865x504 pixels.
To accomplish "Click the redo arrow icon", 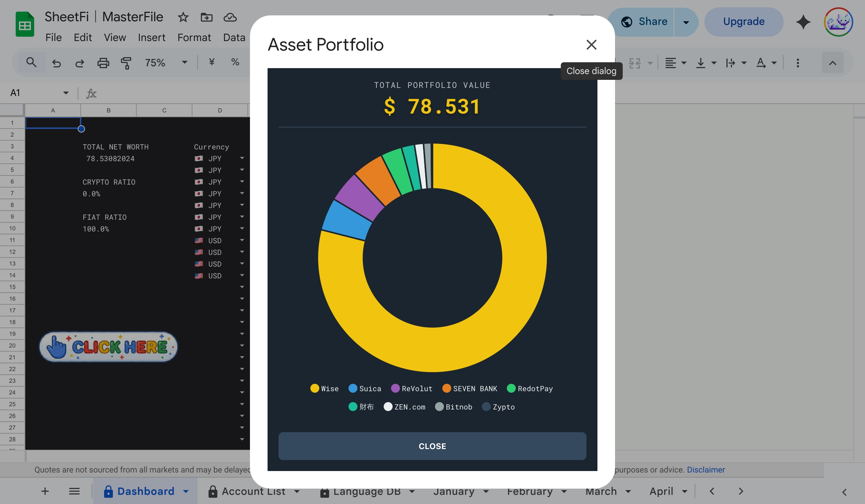I will [80, 63].
